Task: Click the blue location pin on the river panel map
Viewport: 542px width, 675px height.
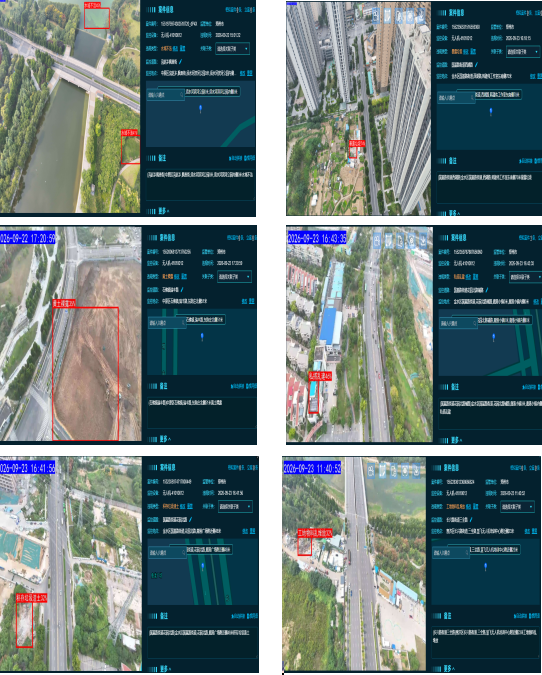Action: (x=200, y=109)
